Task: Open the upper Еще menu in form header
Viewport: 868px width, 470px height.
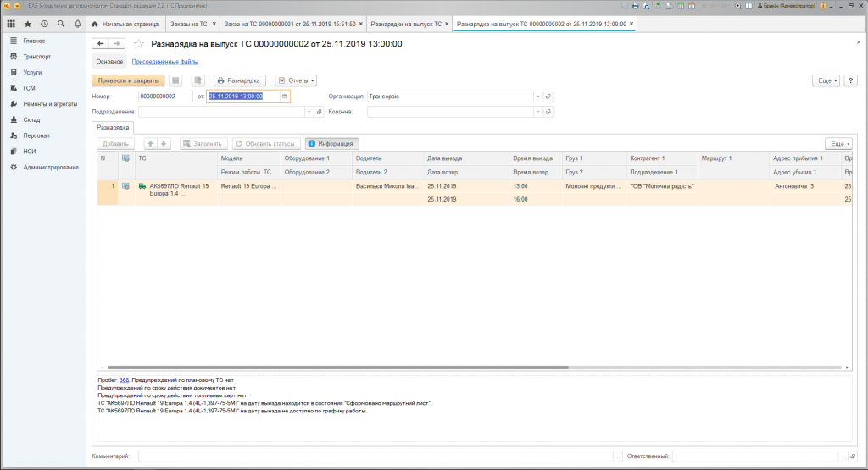Action: (x=826, y=80)
